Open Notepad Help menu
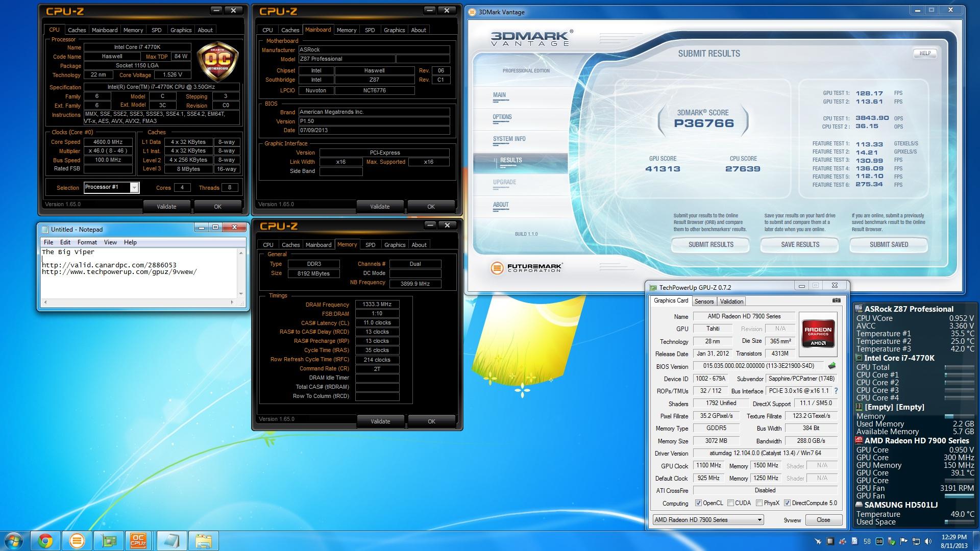Image resolution: width=980 pixels, height=551 pixels. coord(130,242)
